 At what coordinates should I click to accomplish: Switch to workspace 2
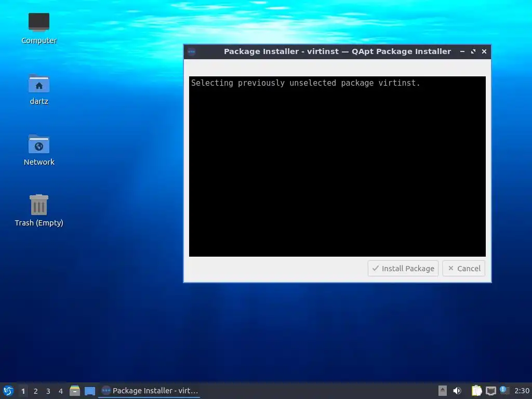[36, 391]
